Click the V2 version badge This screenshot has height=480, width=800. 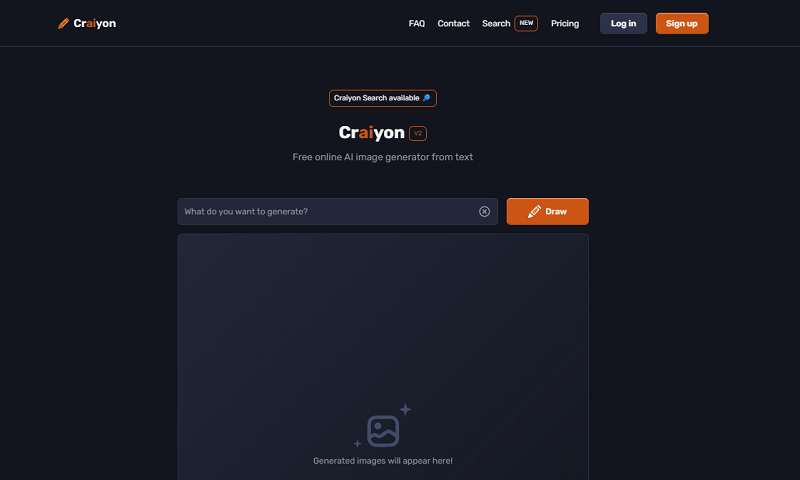[418, 133]
